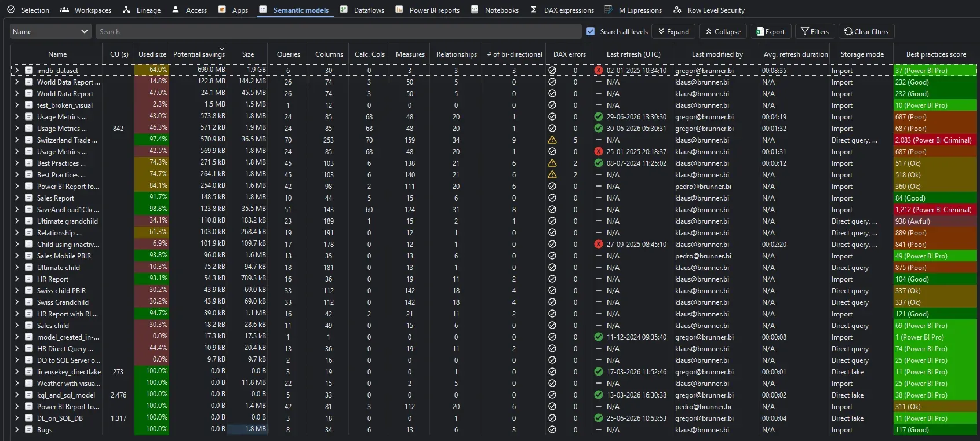Click the imdb_dataset semantic model icon

(29, 70)
